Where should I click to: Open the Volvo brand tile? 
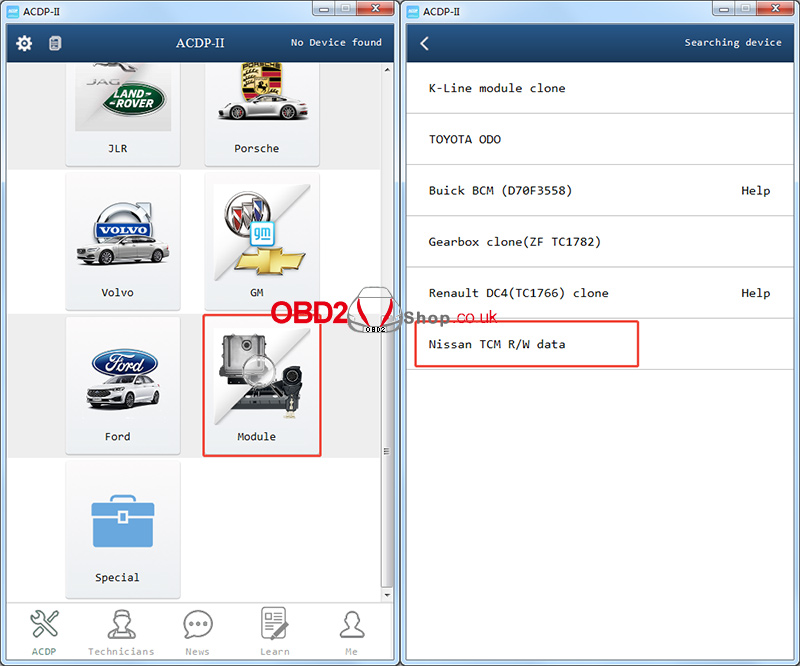click(122, 241)
